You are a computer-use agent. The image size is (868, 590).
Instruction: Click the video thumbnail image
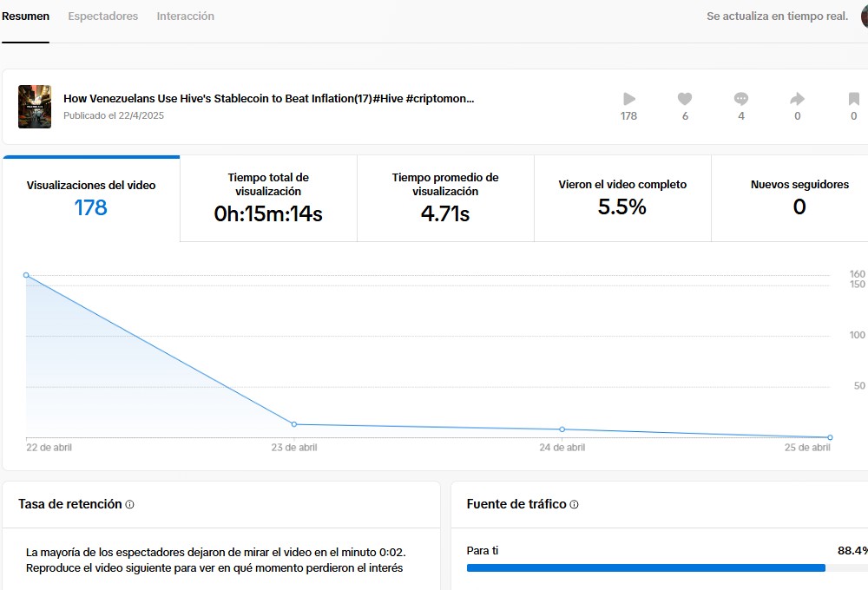point(35,107)
